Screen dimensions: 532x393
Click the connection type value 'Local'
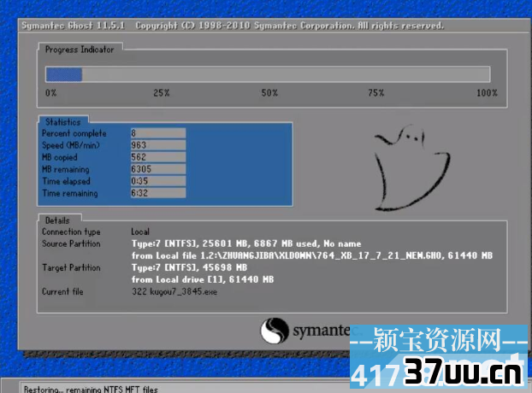click(140, 232)
